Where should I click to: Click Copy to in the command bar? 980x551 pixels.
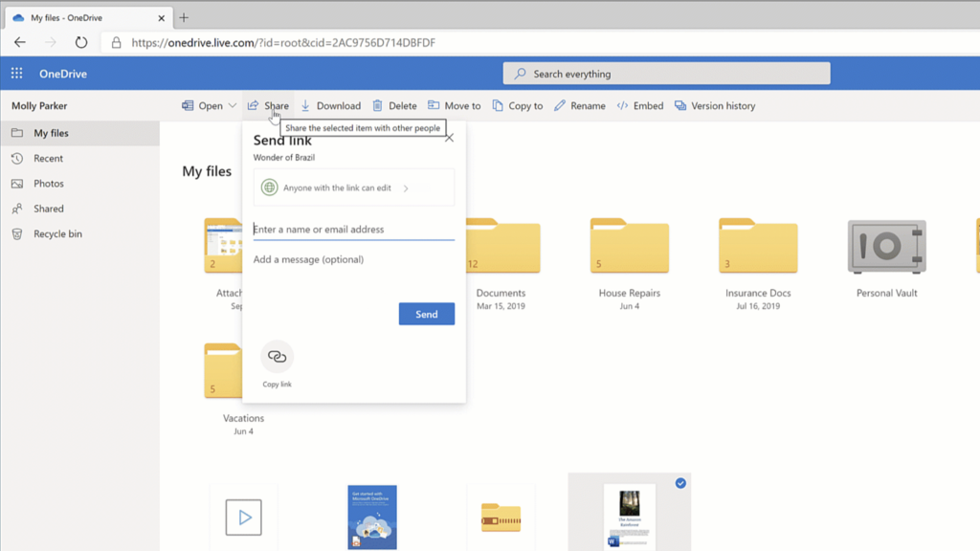518,105
